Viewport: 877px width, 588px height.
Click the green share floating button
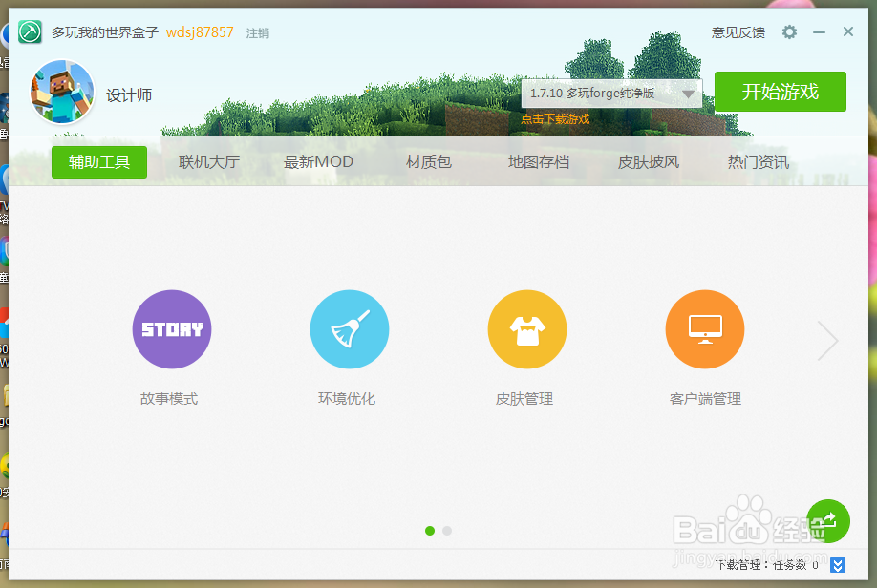[x=828, y=521]
